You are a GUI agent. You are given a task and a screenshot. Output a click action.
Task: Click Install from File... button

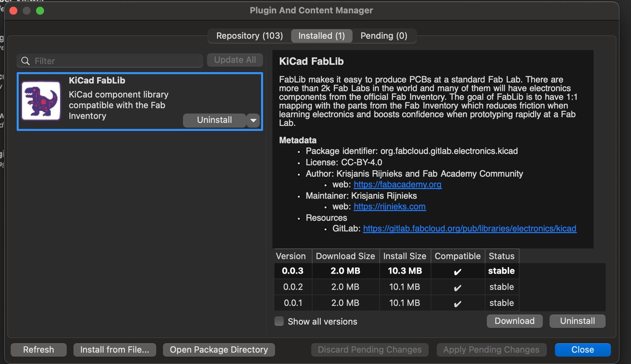115,350
